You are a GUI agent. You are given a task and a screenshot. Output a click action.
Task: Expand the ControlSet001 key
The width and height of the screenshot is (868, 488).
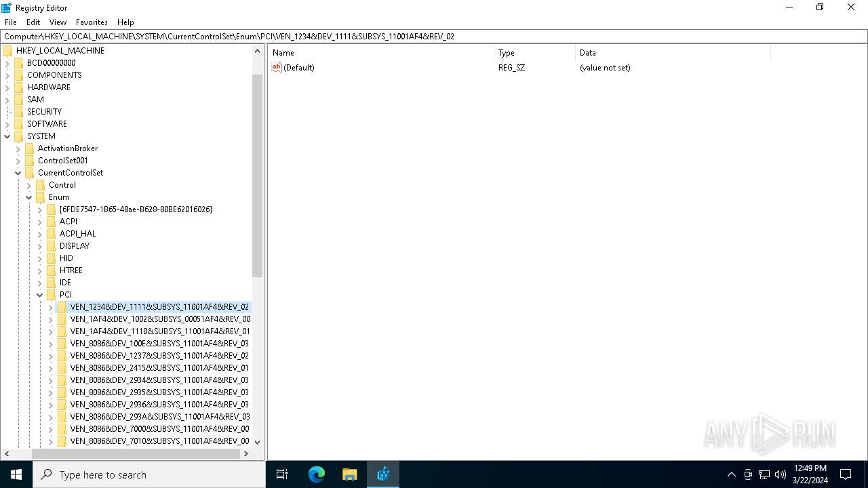18,161
